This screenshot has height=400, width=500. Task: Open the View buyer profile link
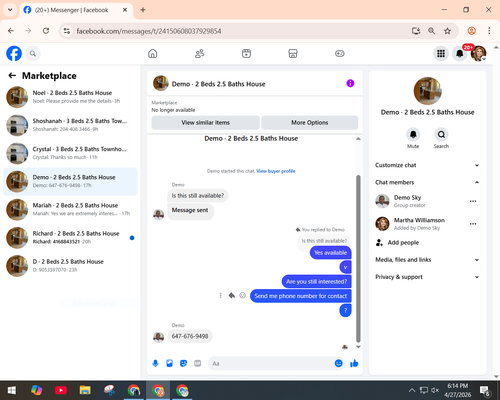(276, 171)
